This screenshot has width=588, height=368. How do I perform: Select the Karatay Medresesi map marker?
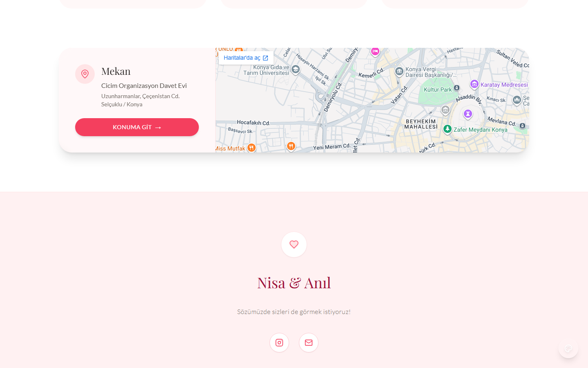pos(474,84)
